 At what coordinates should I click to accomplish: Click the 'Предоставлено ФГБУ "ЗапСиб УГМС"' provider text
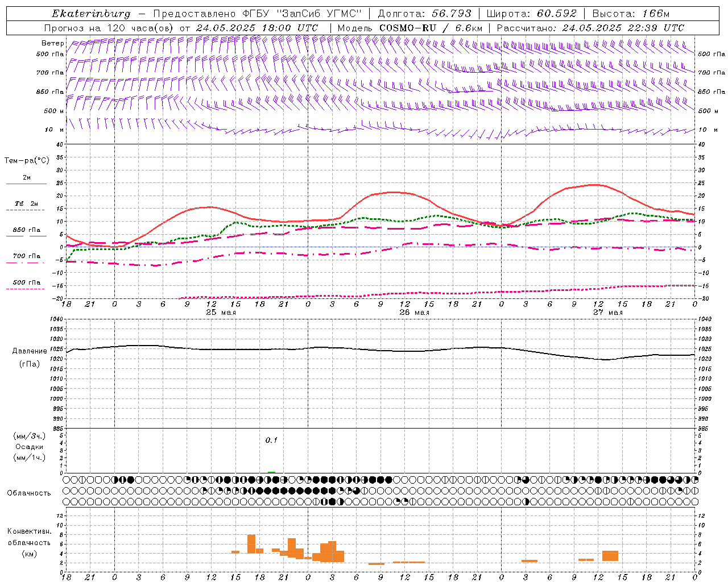[x=258, y=14]
